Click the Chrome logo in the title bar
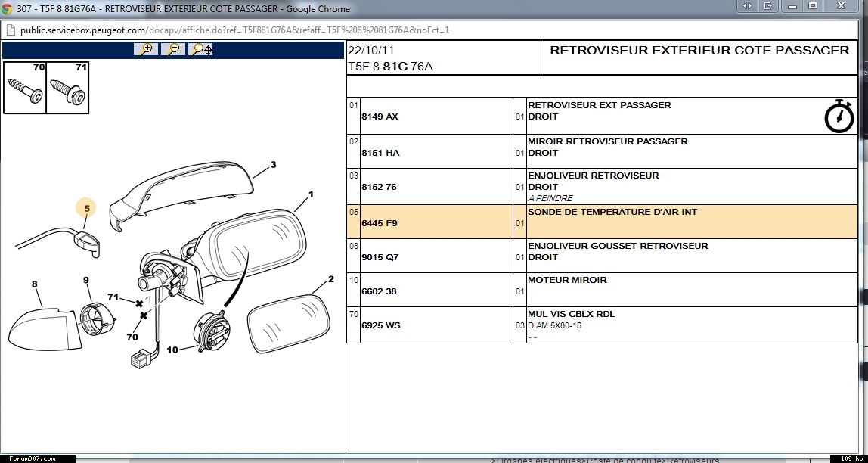Viewport: 868px width, 463px height. (8, 8)
